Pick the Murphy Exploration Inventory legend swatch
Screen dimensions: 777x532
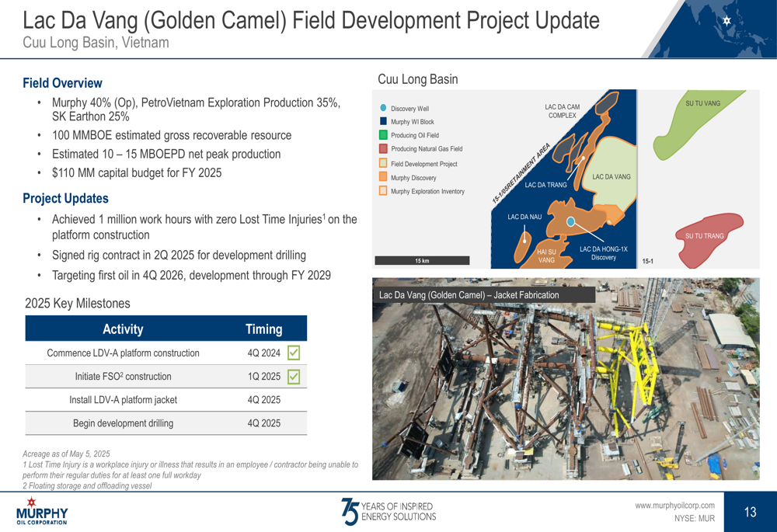tap(383, 191)
